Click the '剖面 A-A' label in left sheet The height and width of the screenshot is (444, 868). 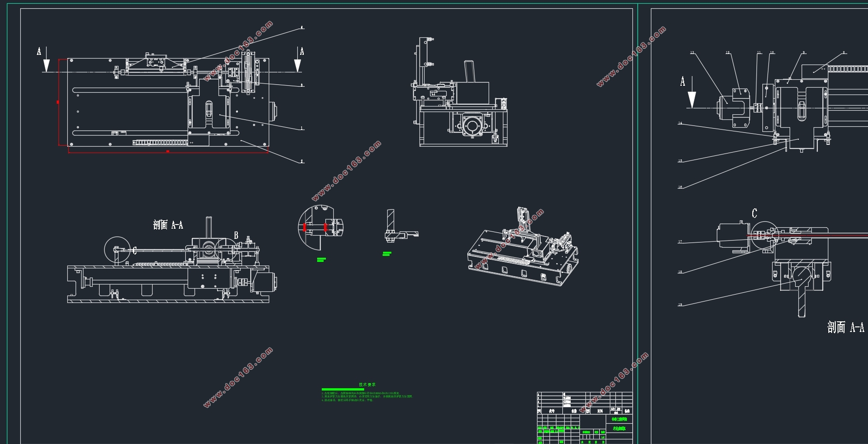click(168, 225)
